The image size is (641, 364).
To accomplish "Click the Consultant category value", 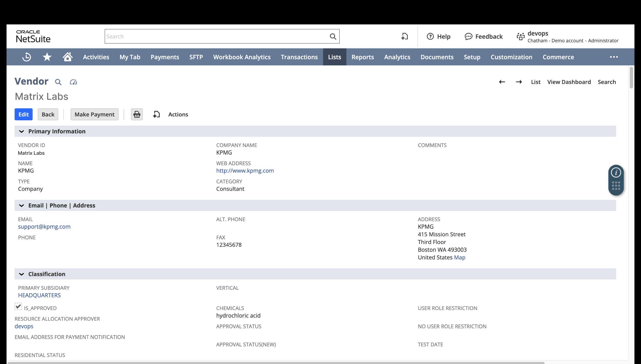I will [230, 189].
